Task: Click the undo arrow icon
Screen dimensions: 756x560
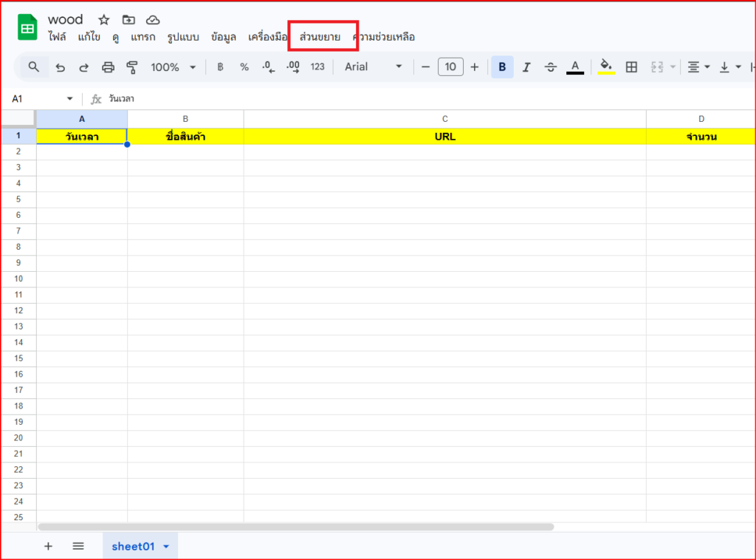Action: click(x=61, y=67)
